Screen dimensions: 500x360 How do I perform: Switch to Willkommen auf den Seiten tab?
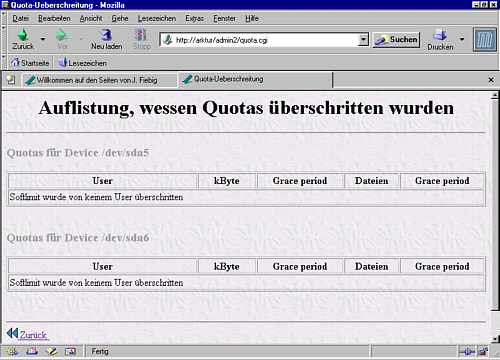[x=99, y=80]
